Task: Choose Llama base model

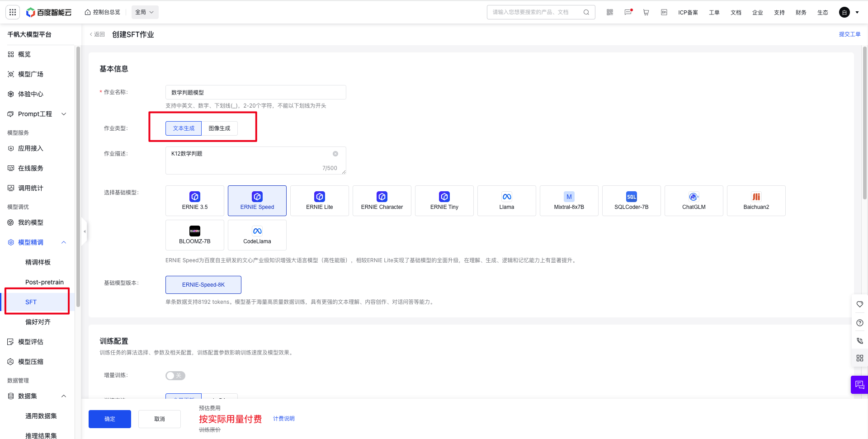Action: 507,201
